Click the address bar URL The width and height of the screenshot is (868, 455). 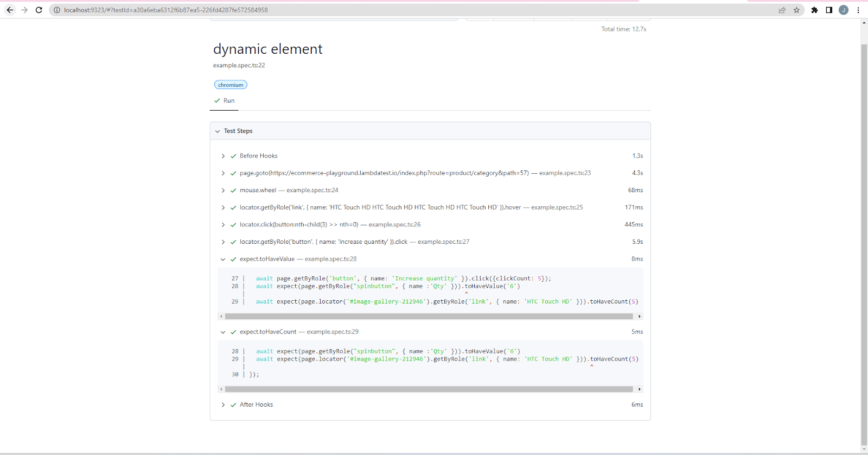(x=165, y=10)
